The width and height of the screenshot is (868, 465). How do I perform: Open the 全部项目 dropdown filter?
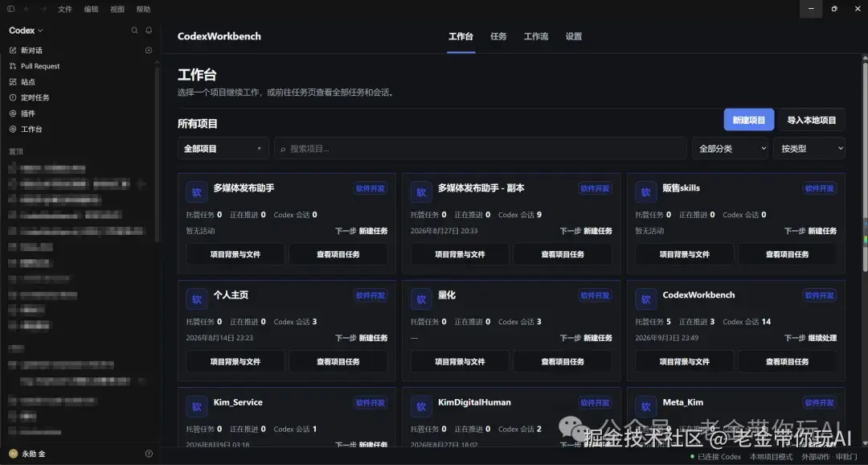223,149
